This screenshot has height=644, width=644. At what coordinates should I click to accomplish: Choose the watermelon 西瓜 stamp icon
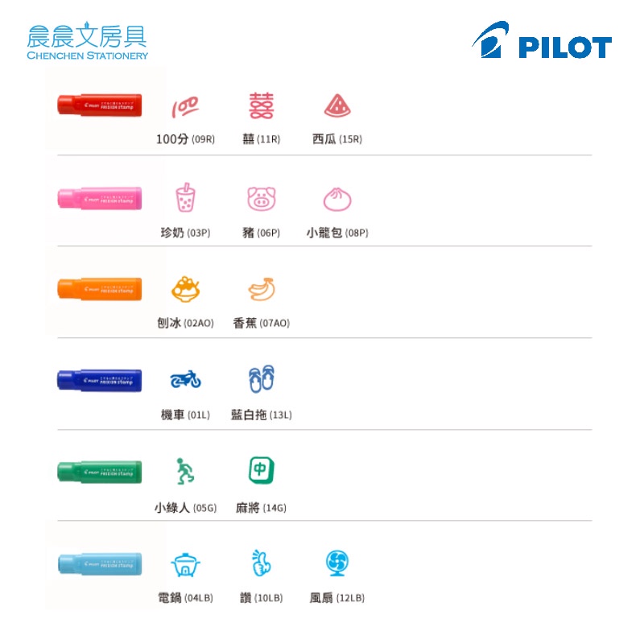pos(337,106)
